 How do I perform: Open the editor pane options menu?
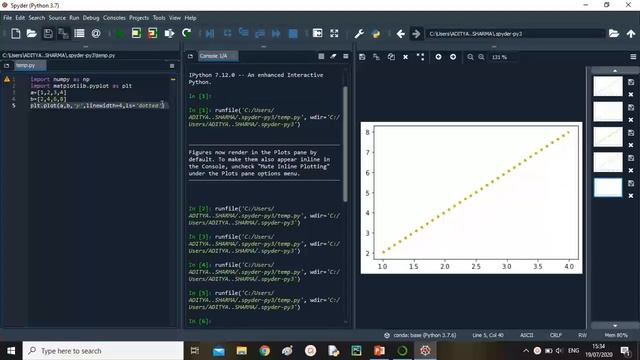point(172,66)
